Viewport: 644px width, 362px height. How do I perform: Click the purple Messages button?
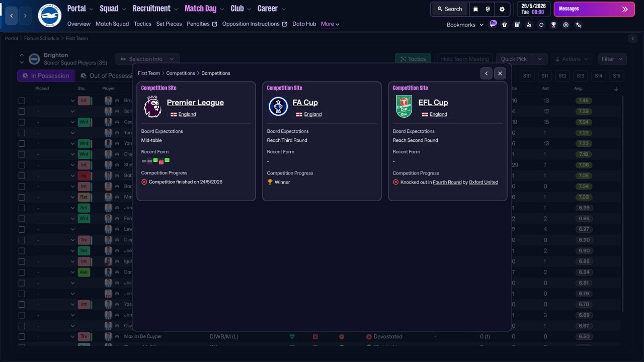(594, 9)
